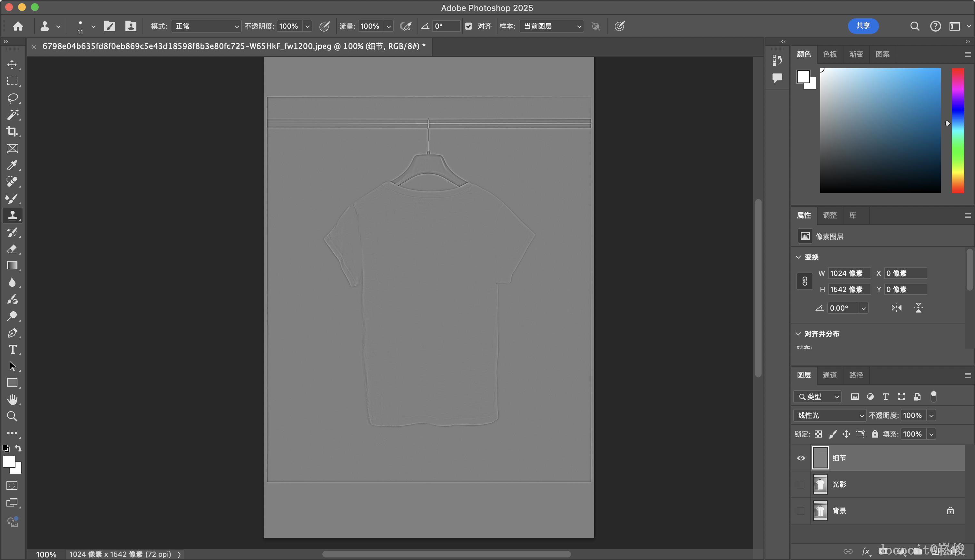Select the Move tool
Screen dimensions: 975x560
[12, 65]
